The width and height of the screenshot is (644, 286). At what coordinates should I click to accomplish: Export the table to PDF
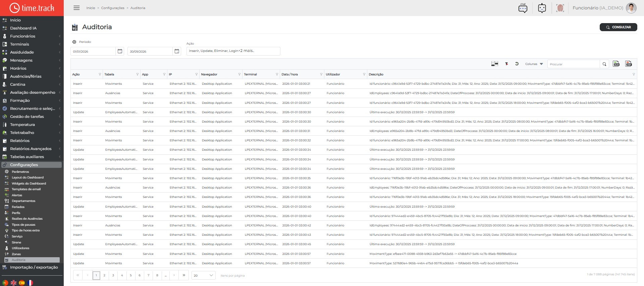[629, 64]
